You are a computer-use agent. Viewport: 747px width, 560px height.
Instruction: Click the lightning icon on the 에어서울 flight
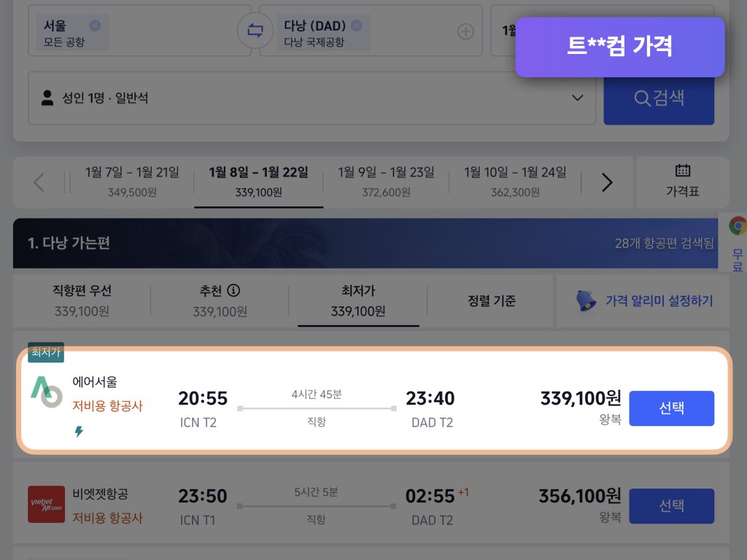click(78, 432)
